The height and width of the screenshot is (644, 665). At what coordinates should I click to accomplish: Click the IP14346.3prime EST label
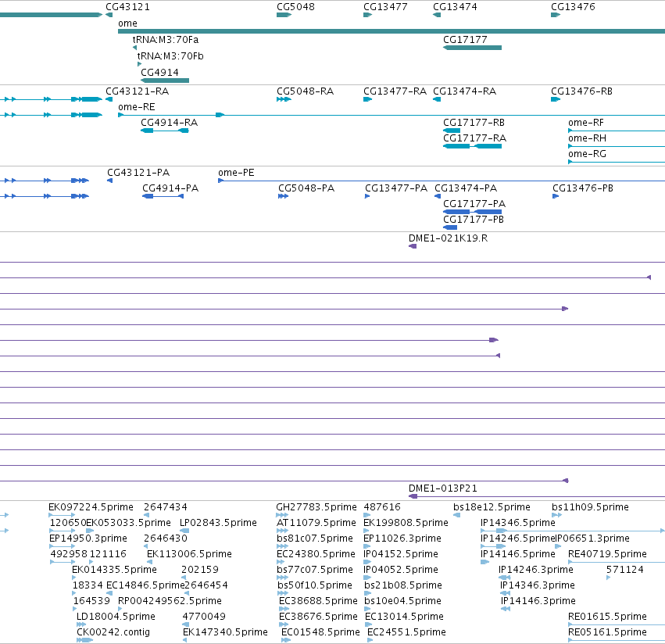point(538,585)
